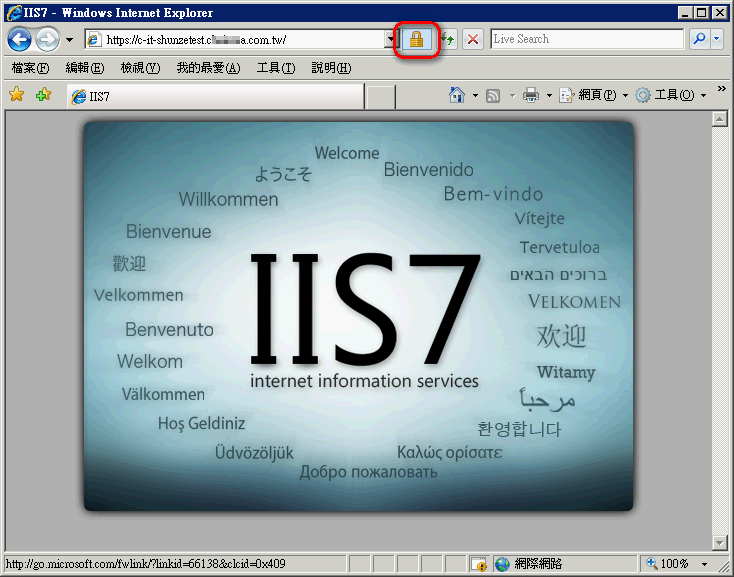Click the status bar URL text
This screenshot has height=577, width=734.
click(x=146, y=563)
